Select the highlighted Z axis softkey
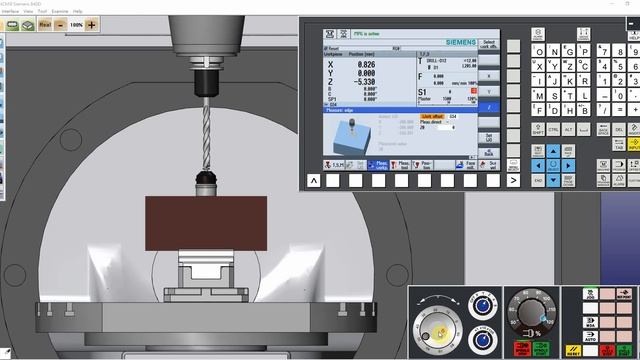 coord(489,107)
